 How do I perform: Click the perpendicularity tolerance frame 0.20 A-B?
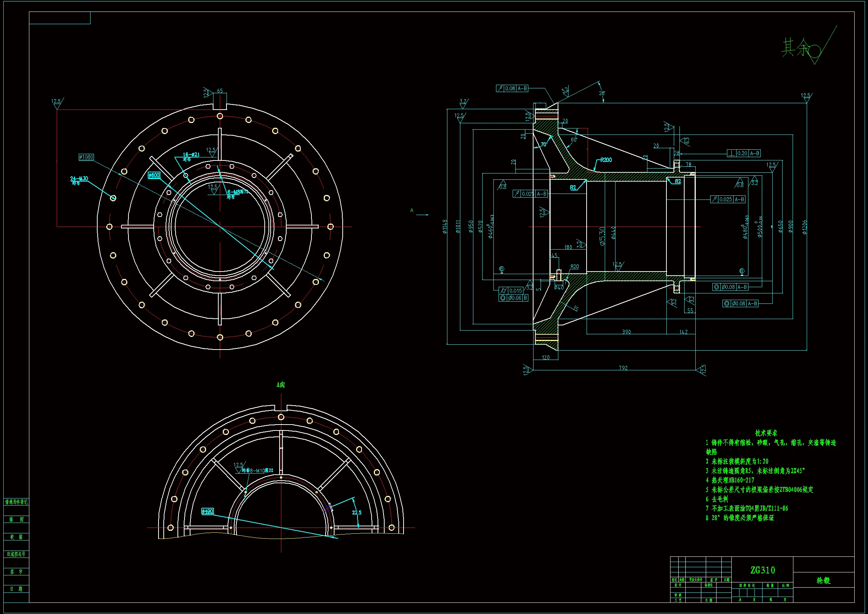coord(743,153)
